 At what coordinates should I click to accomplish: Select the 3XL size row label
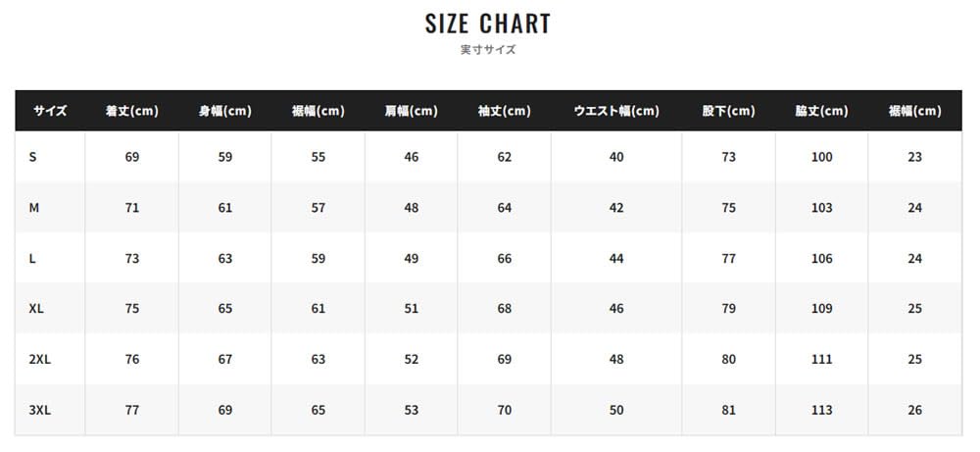tap(40, 410)
